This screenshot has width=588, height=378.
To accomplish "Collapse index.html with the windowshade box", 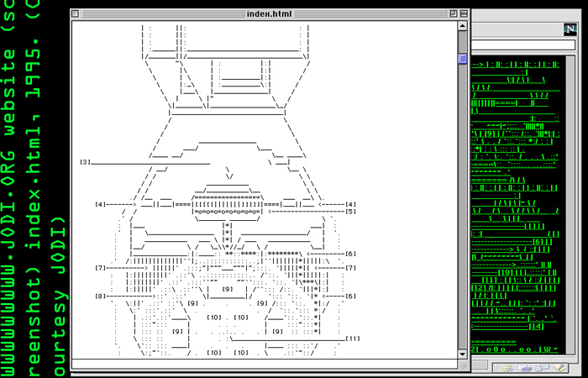I will (464, 14).
